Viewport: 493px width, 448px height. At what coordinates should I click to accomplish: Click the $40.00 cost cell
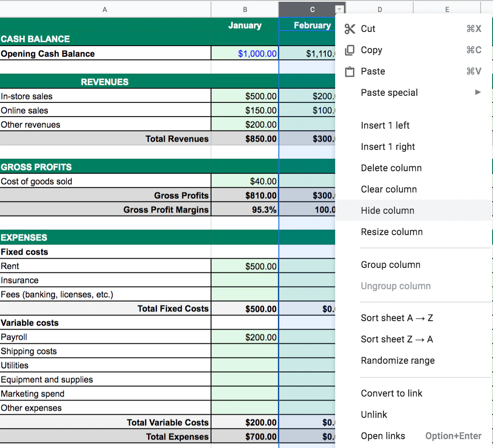click(x=245, y=181)
